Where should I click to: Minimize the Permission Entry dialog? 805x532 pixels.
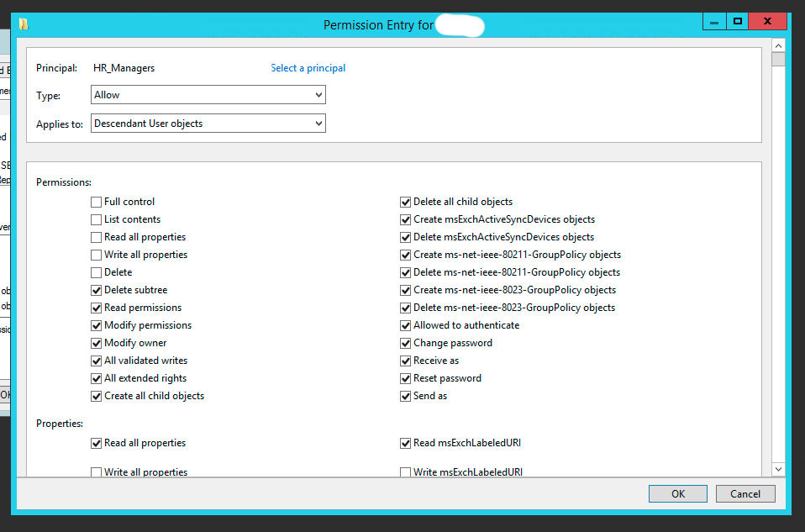[716, 22]
